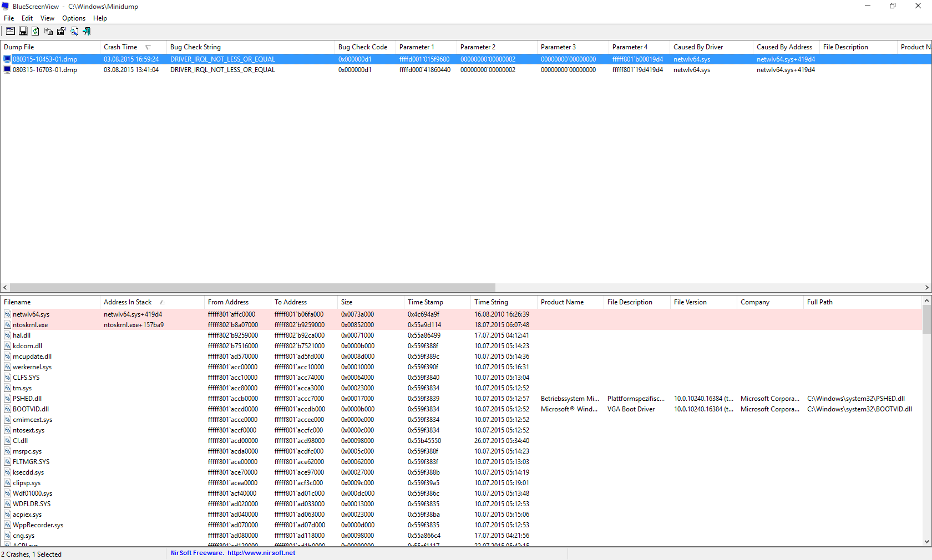Sort by Parameter 1 column header
The height and width of the screenshot is (560, 932).
point(426,47)
